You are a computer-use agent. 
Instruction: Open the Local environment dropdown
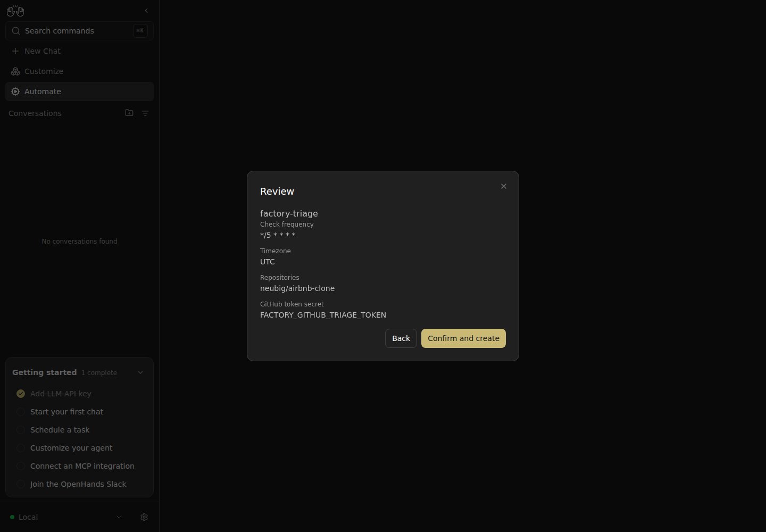[119, 517]
